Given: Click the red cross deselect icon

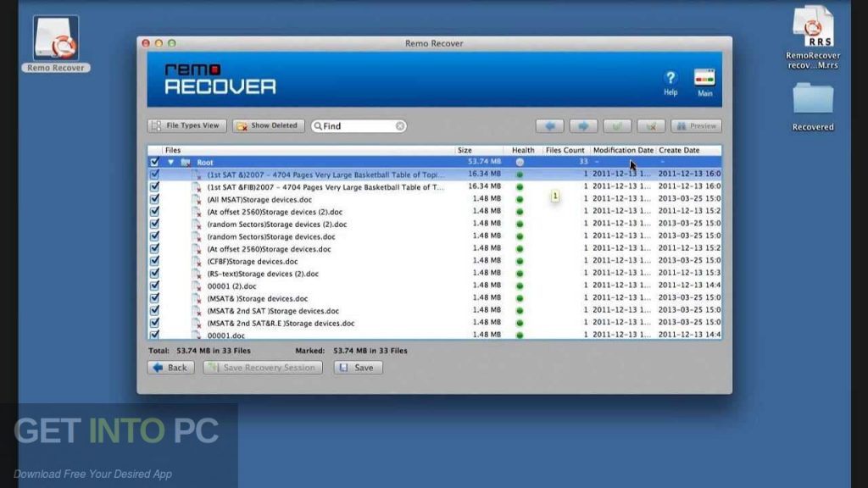Looking at the screenshot, I should 649,125.
